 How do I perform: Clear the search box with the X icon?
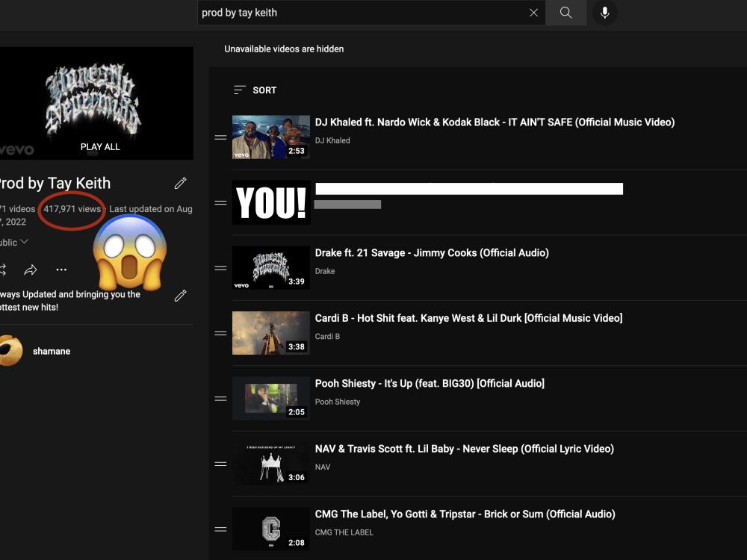(533, 13)
